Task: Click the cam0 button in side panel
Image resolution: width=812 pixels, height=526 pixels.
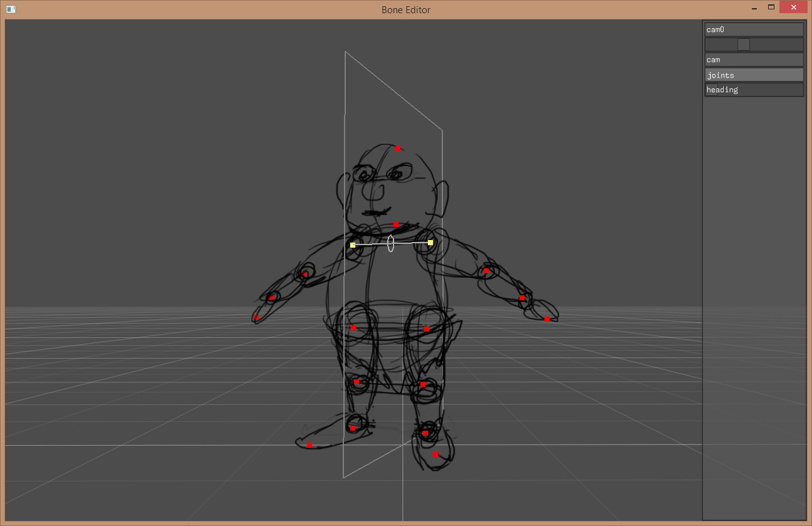Action: [x=754, y=29]
